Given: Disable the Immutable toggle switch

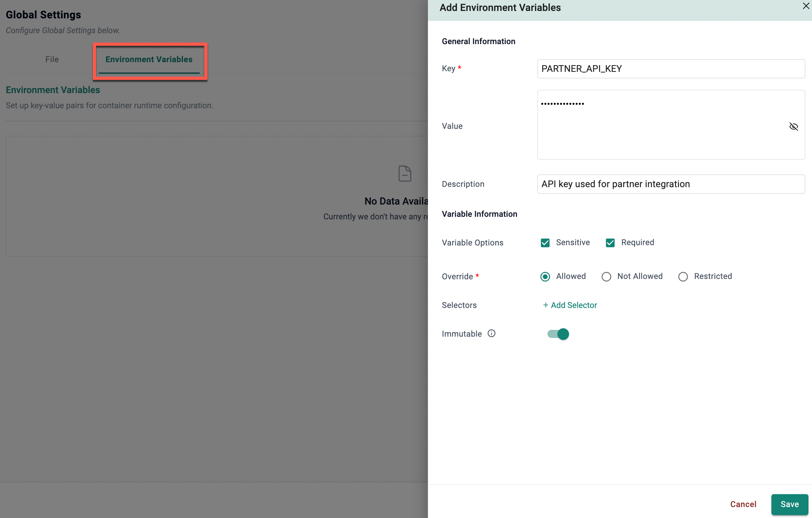Looking at the screenshot, I should (558, 334).
